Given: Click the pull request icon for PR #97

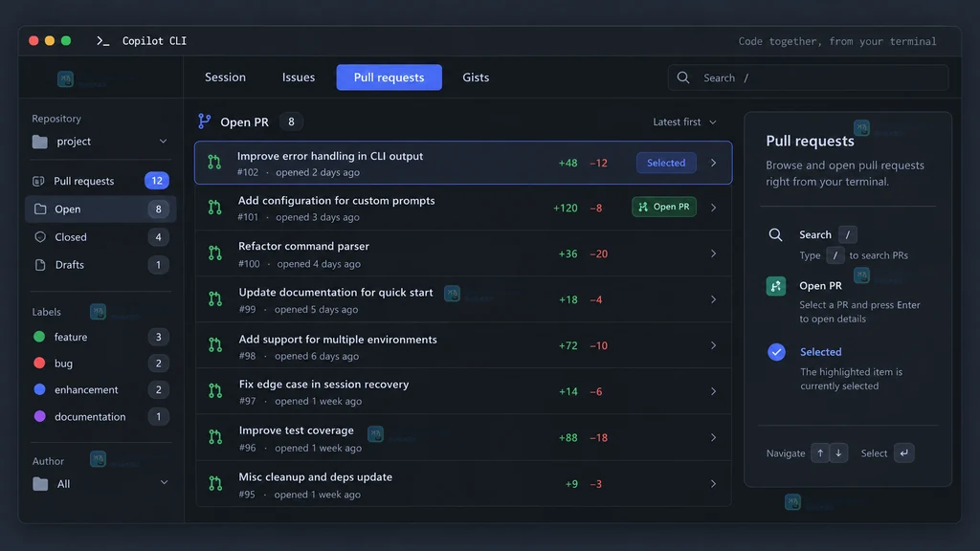Looking at the screenshot, I should pyautogui.click(x=215, y=391).
